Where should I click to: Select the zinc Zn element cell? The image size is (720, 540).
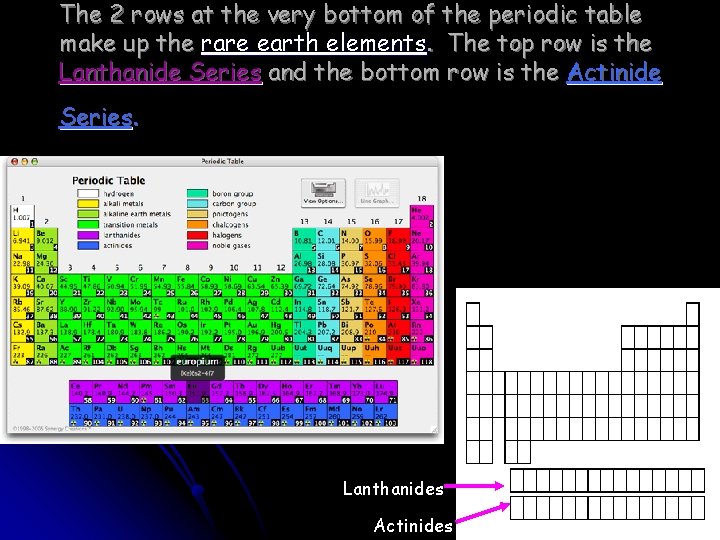pos(281,285)
